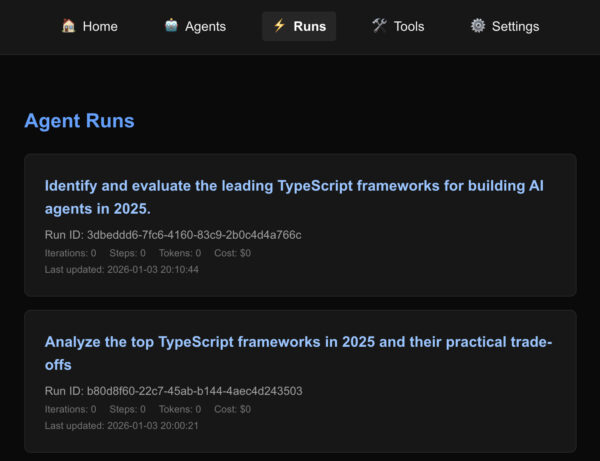Click Tokens count in the first run card
The width and height of the screenshot is (600, 461).
pyautogui.click(x=179, y=253)
